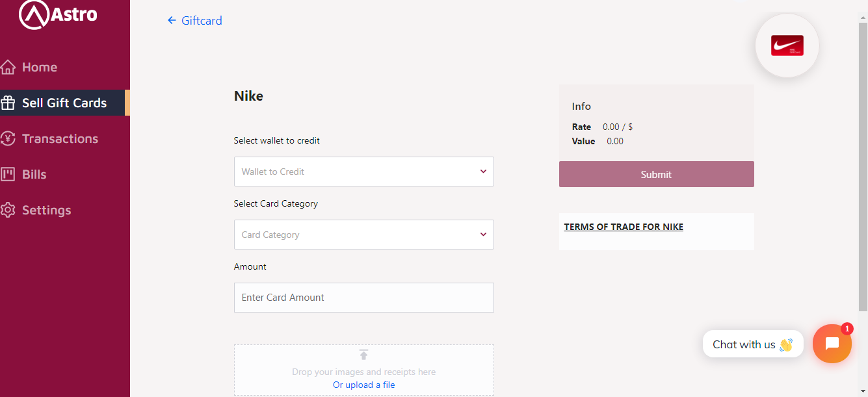Select Bills from the sidebar
The image size is (868, 397).
tap(34, 174)
